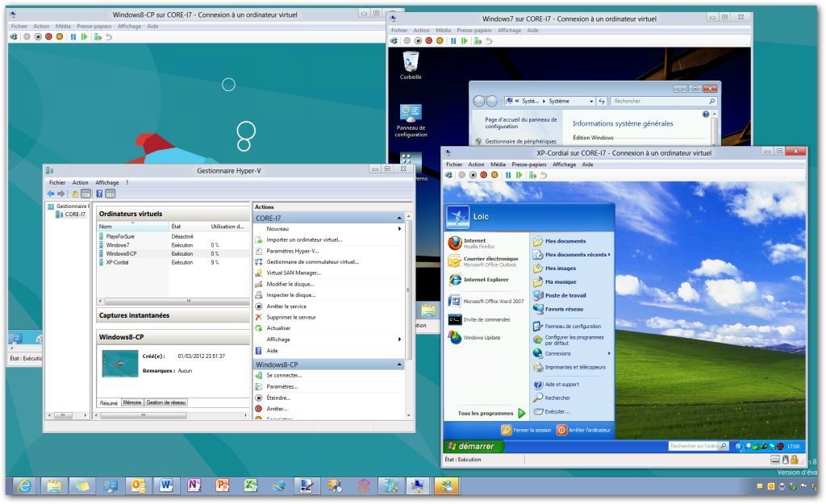The height and width of the screenshot is (504, 826).
Task: Open Corbeille on the Windows7 VM desktop
Action: pyautogui.click(x=411, y=66)
